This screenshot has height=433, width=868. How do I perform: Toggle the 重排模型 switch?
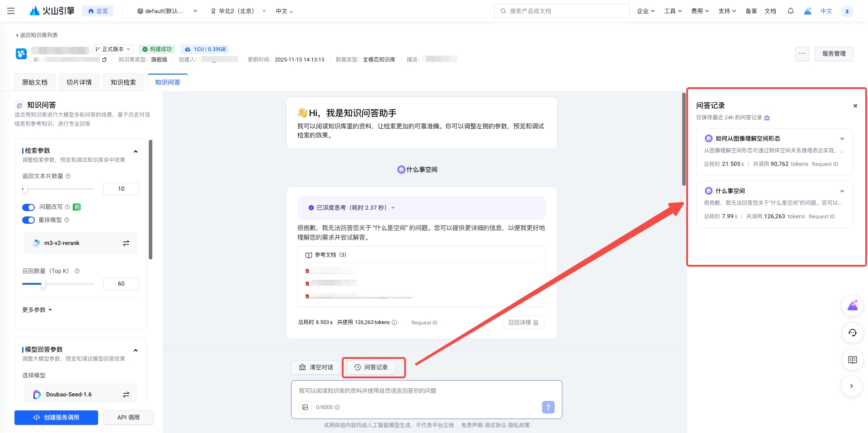point(28,220)
